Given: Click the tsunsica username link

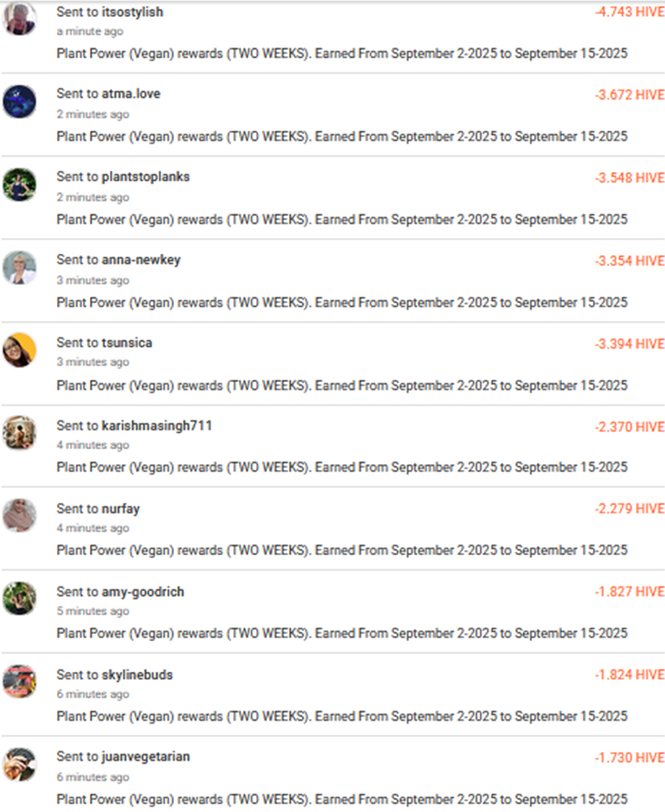Looking at the screenshot, I should point(127,343).
